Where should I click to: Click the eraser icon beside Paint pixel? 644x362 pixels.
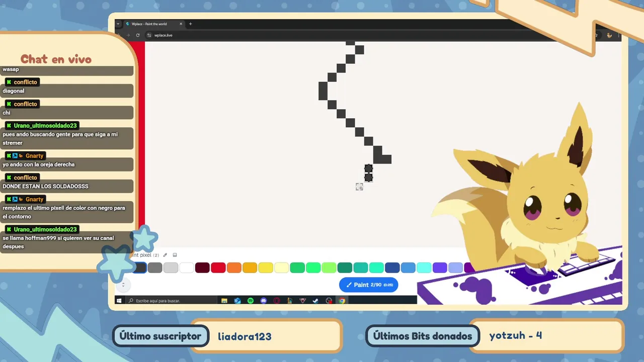175,255
